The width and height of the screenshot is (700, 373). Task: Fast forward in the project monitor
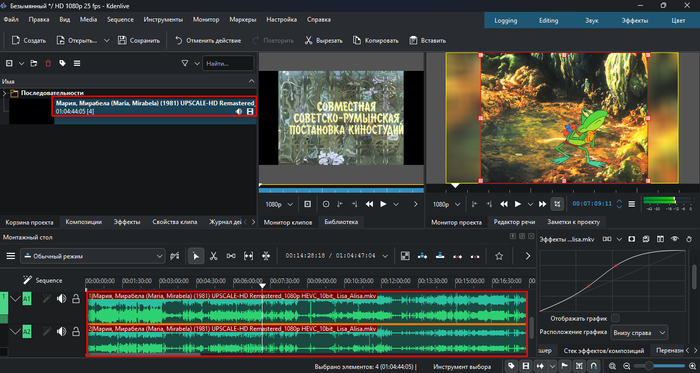(542, 204)
